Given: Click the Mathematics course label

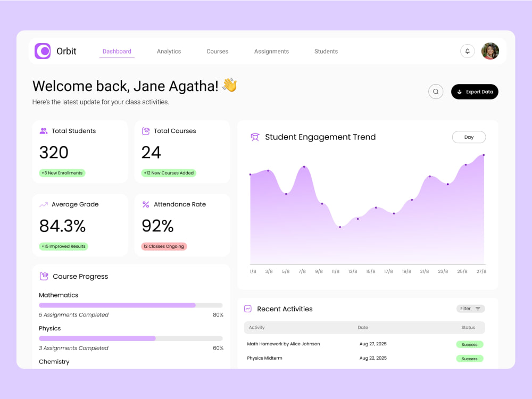Looking at the screenshot, I should tap(59, 295).
